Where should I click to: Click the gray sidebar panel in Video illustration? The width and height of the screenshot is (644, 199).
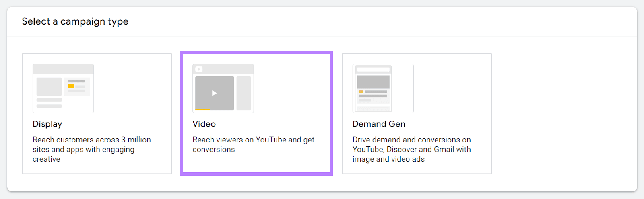pyautogui.click(x=244, y=93)
